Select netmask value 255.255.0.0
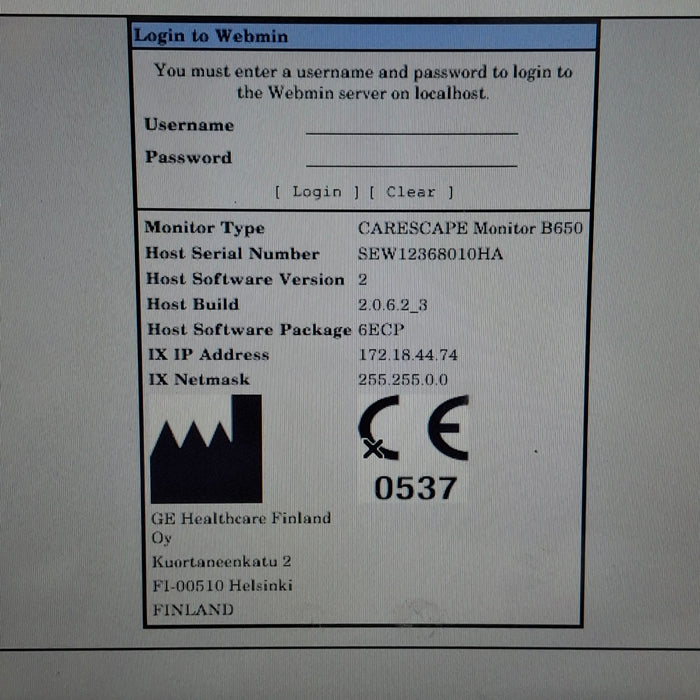Image resolution: width=700 pixels, height=700 pixels. pyautogui.click(x=403, y=380)
